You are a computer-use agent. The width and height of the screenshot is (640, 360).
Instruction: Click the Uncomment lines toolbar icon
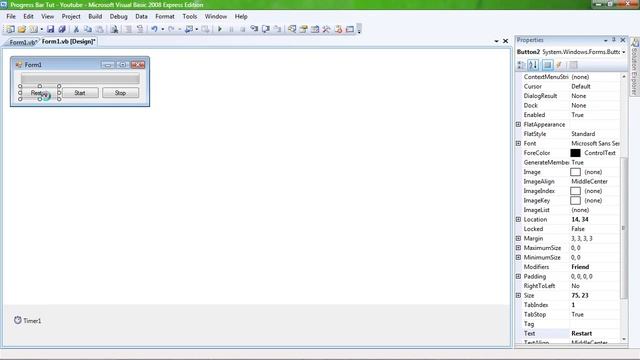tap(140, 29)
